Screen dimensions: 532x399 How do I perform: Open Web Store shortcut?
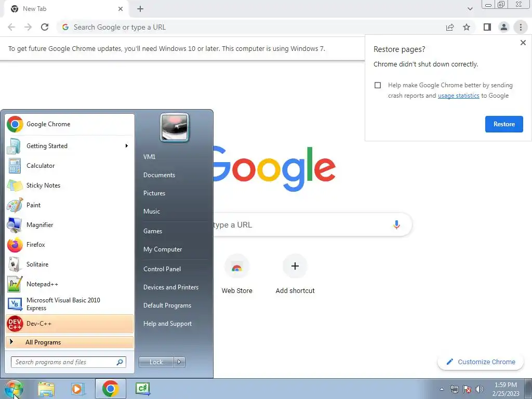point(237,275)
